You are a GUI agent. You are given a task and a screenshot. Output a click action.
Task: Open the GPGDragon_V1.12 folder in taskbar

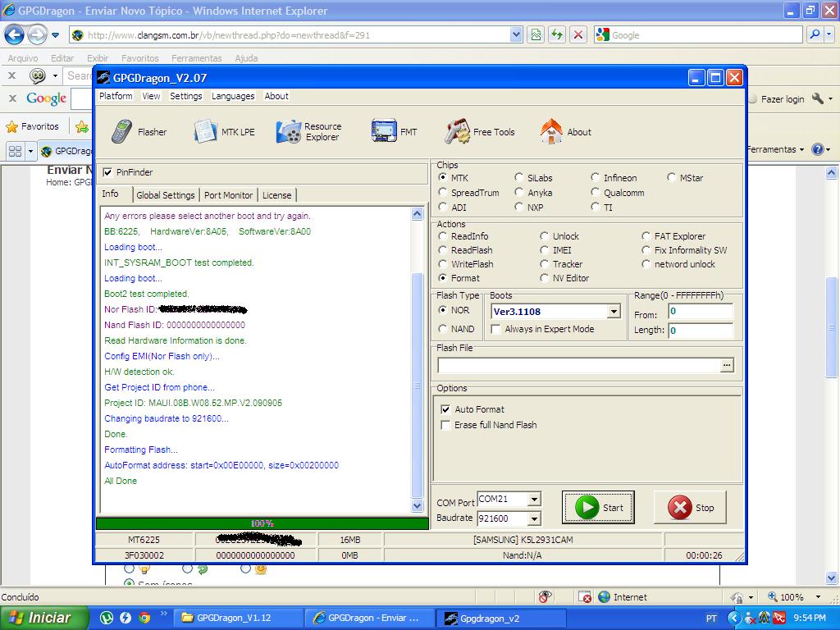(x=240, y=618)
